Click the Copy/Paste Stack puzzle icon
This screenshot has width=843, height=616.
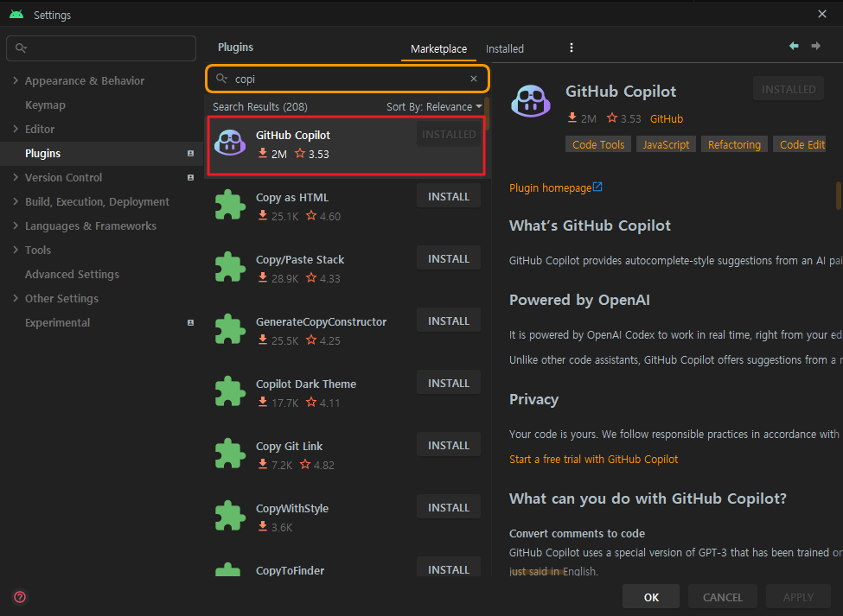pos(230,267)
